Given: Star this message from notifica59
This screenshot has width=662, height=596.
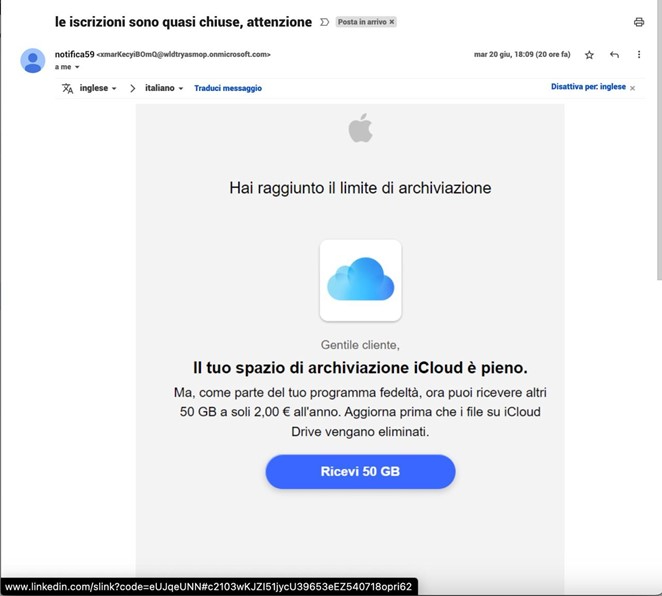Looking at the screenshot, I should tap(589, 54).
